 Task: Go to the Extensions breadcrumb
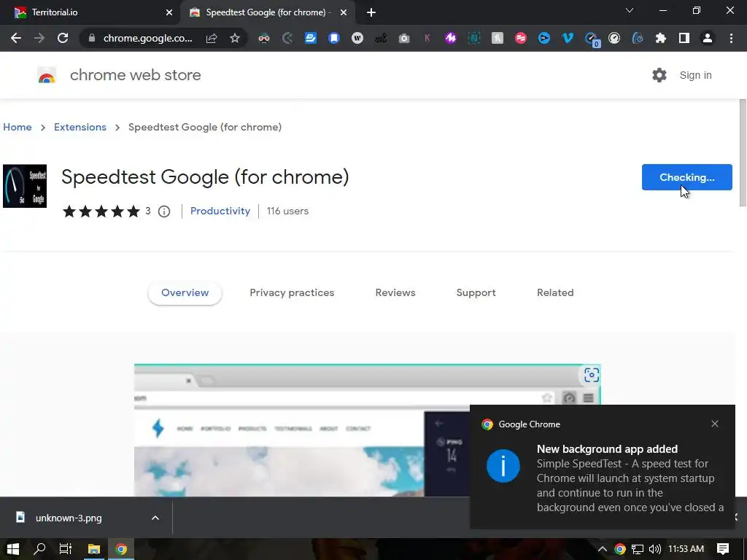click(80, 127)
